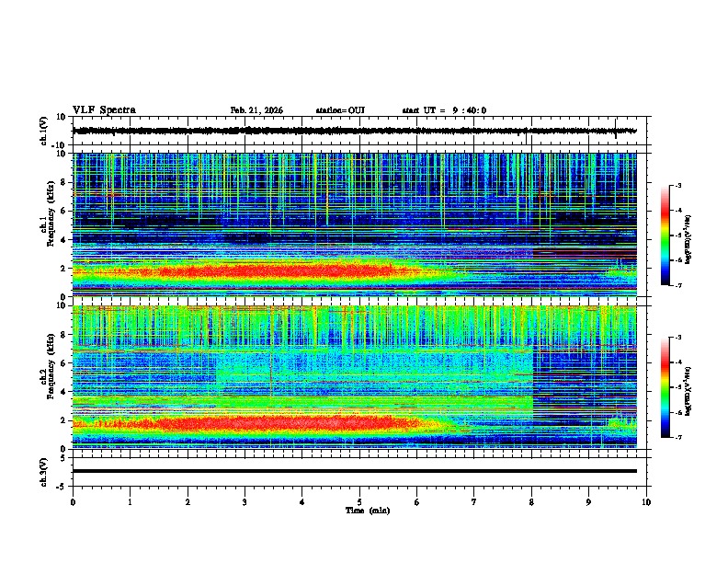The width and height of the screenshot is (728, 563).
Task: Click the "1" tick on the time axis
Action: tap(130, 502)
